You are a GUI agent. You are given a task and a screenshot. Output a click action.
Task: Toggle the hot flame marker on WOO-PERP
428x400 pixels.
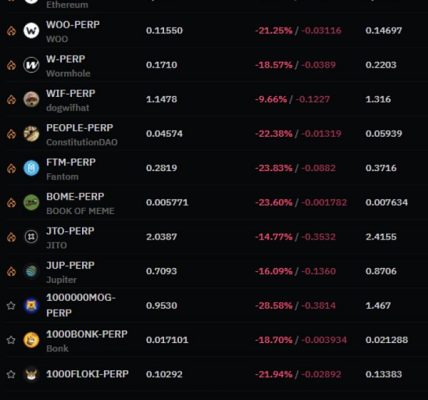coord(11,31)
